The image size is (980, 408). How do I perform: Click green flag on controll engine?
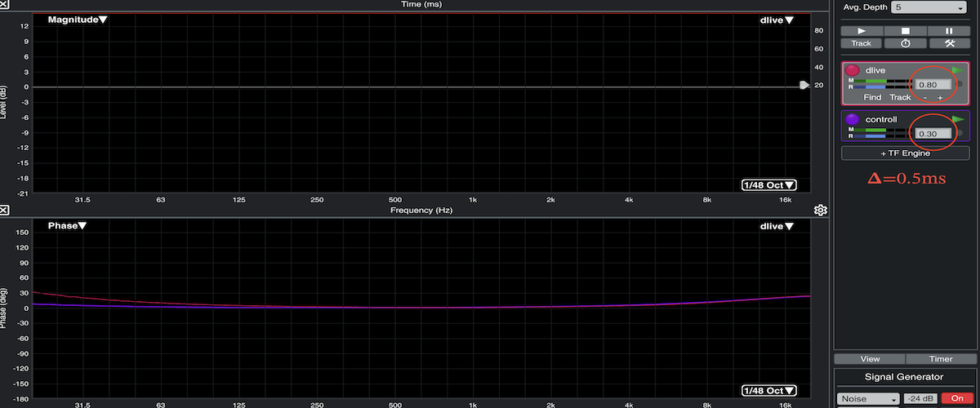pyautogui.click(x=958, y=119)
